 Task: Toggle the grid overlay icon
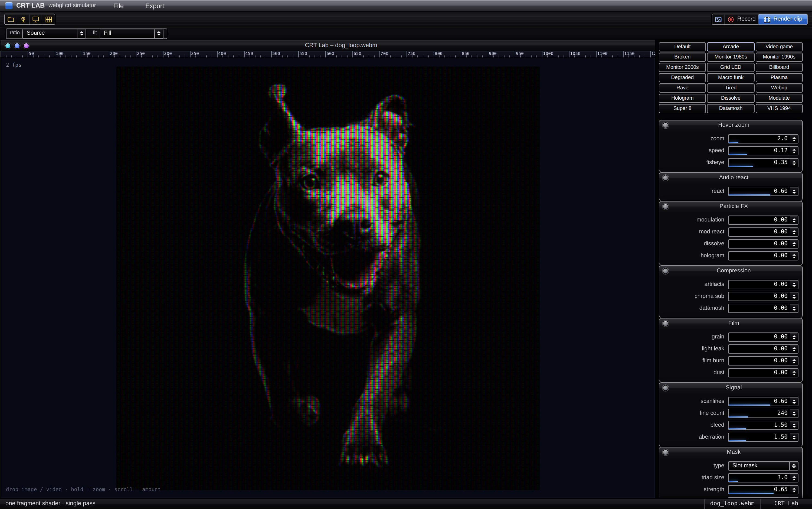(x=48, y=19)
